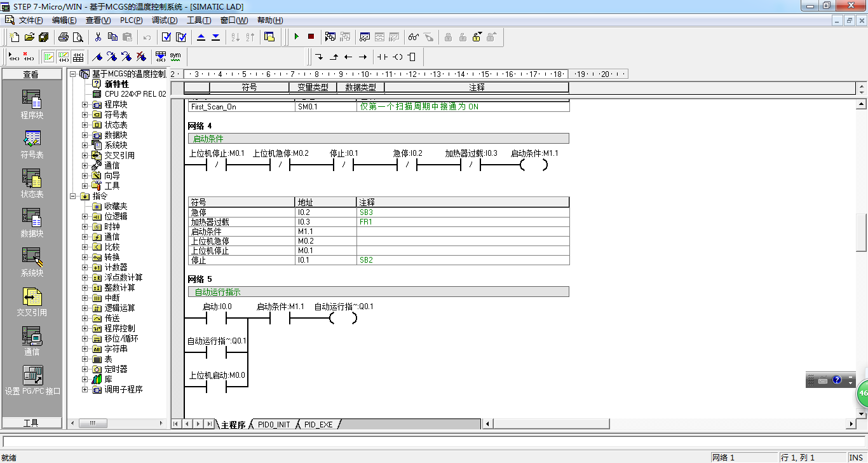The image size is (868, 463).
Task: Toggle network comments display
Action: tap(63, 57)
